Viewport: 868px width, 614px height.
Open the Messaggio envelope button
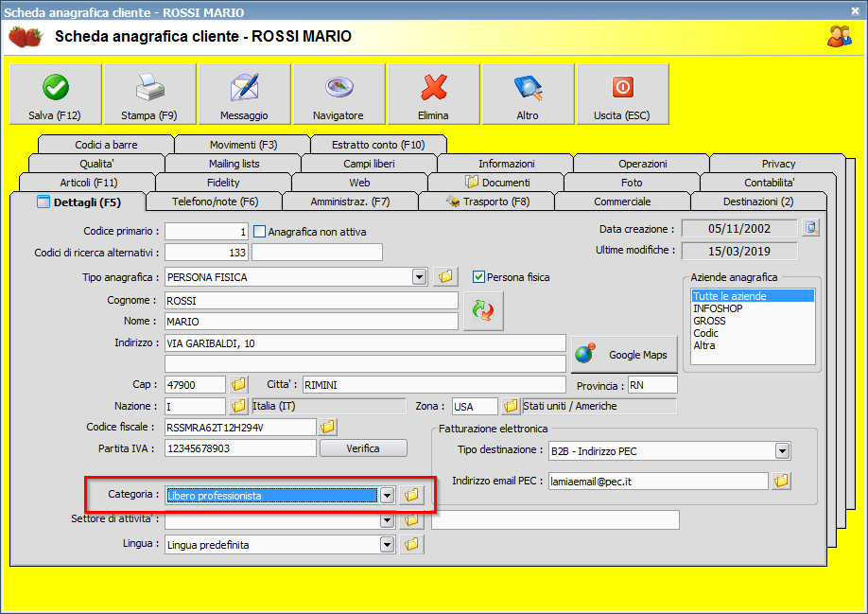(244, 94)
